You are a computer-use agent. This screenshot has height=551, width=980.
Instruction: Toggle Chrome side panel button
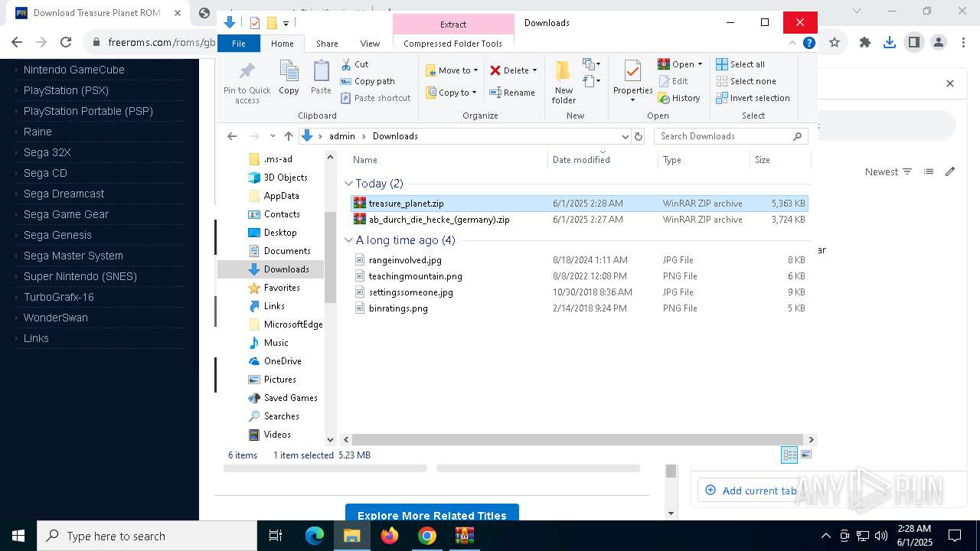point(914,42)
